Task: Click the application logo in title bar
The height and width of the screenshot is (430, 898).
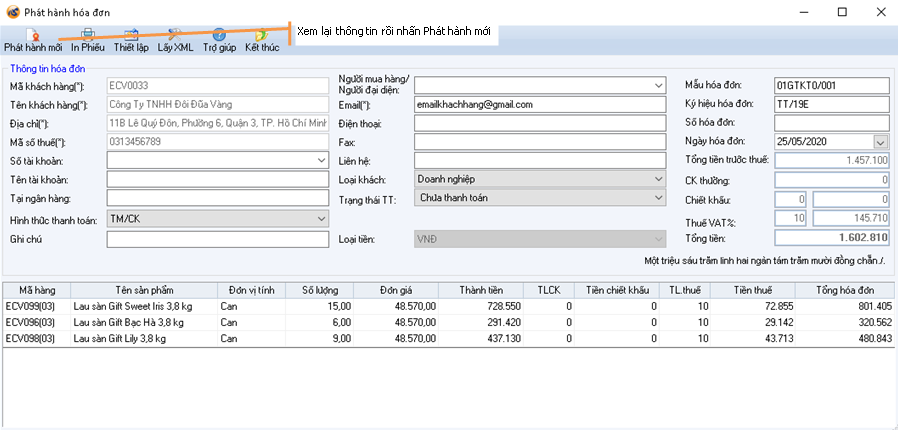Action: click(11, 11)
